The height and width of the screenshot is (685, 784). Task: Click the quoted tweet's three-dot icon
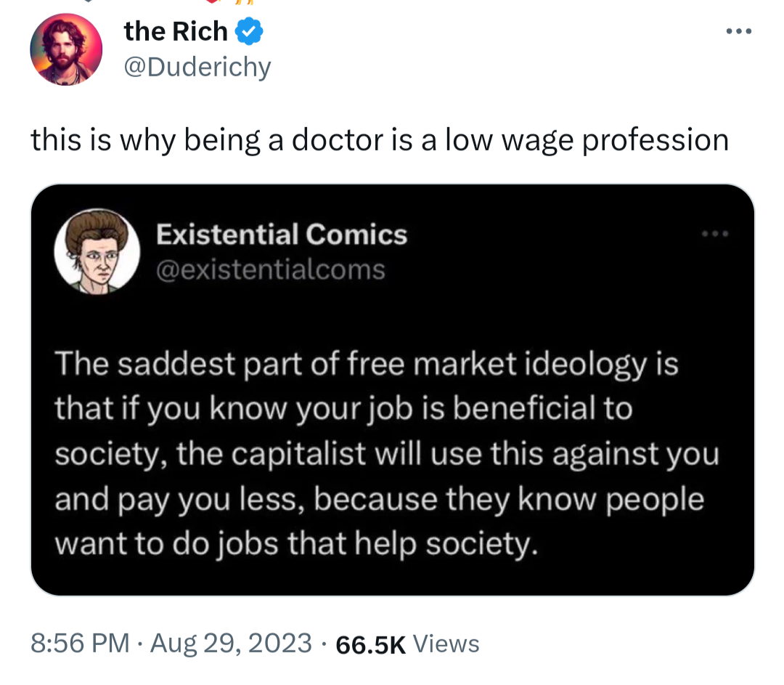714,235
